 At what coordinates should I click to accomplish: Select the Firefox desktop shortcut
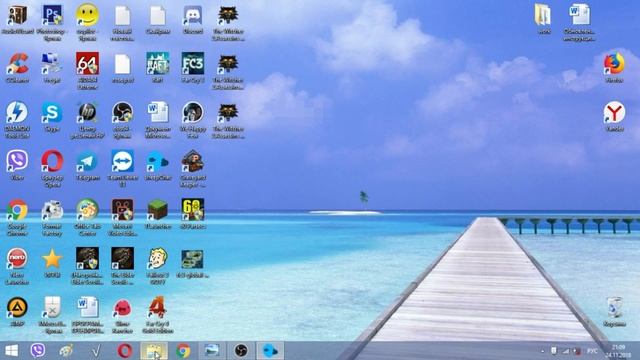pos(614,64)
